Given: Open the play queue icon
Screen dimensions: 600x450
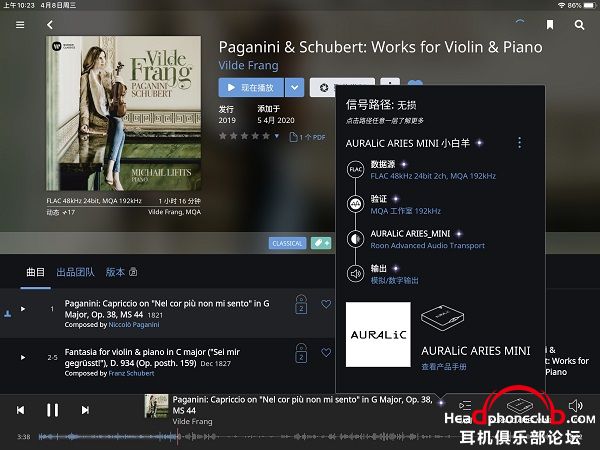Looking at the screenshot, I should [465, 405].
